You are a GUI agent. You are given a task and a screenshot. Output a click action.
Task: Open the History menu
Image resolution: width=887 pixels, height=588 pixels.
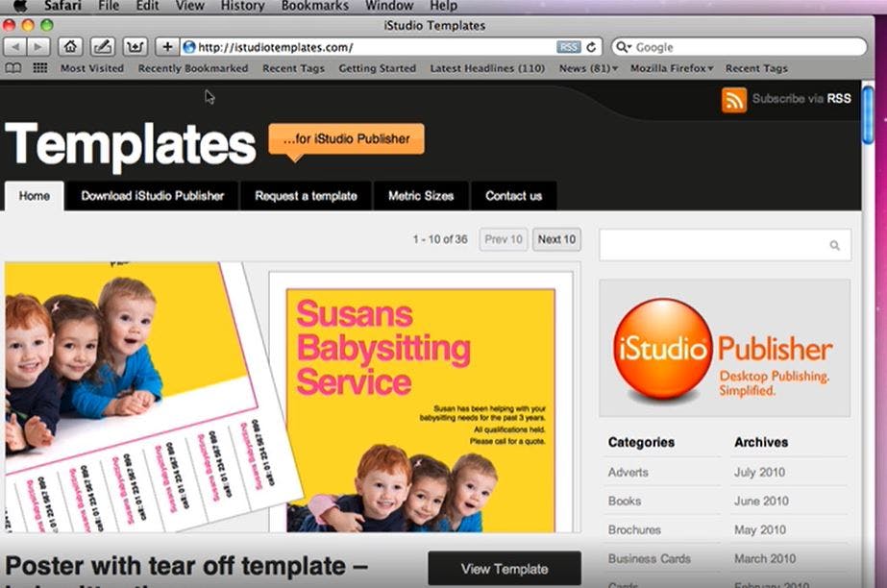coord(243,6)
